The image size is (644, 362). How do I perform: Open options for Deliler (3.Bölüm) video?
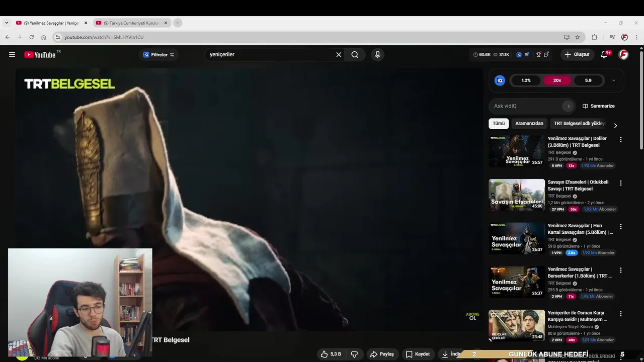click(620, 140)
